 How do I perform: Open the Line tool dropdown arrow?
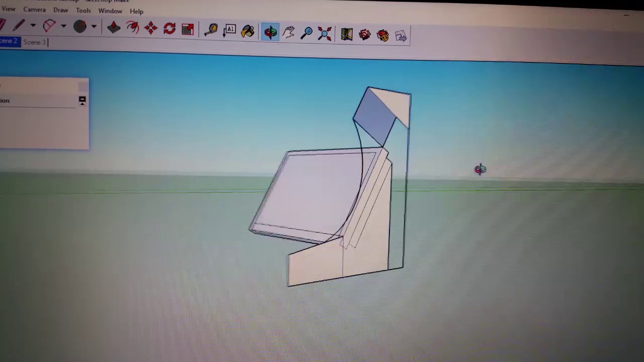click(33, 26)
